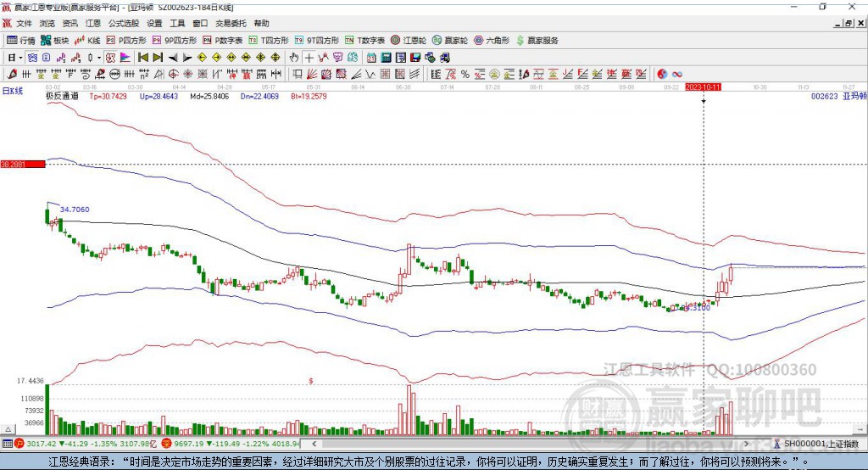Viewport: 868px width, 470px height.
Task: Click the Tp=30.7429 indicator value
Action: (108, 96)
